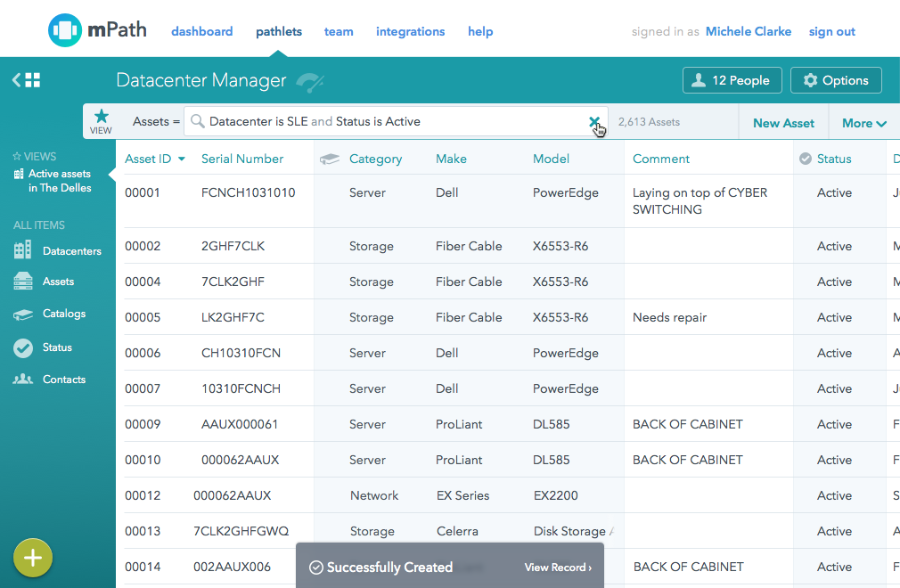Clear the search filter with X icon

[593, 121]
